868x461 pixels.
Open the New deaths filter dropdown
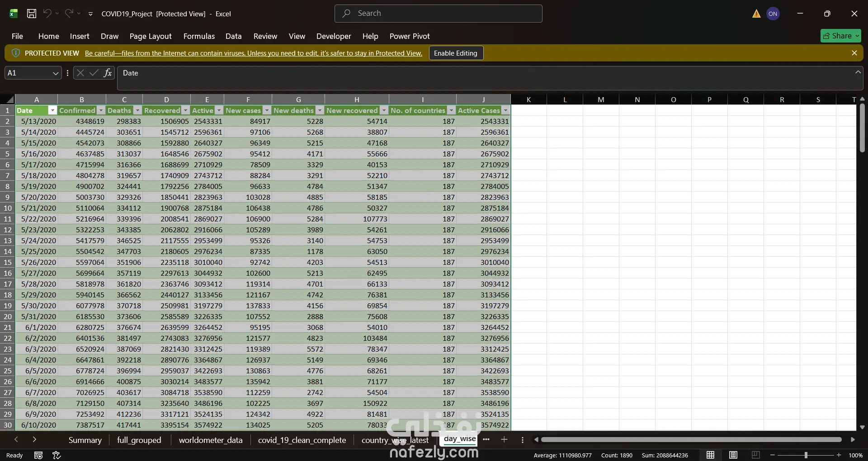[x=320, y=110]
